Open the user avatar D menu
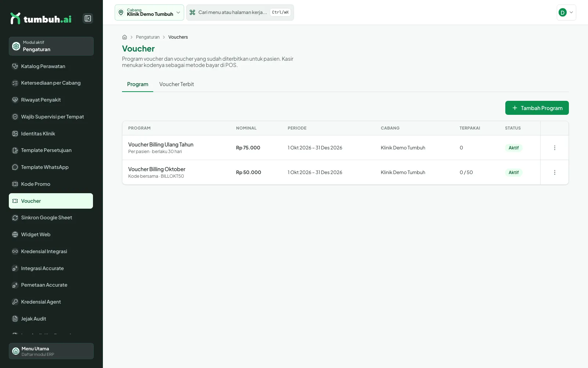This screenshot has width=588, height=368. (566, 13)
